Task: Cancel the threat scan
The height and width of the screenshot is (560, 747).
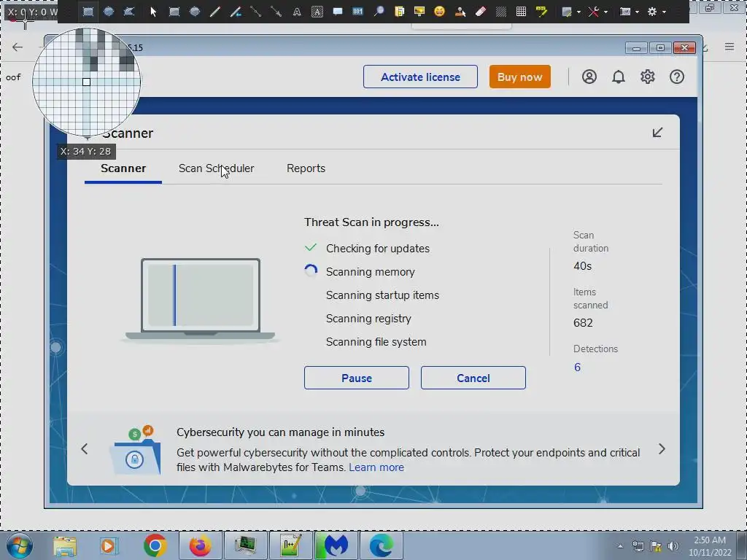Action: 473,378
